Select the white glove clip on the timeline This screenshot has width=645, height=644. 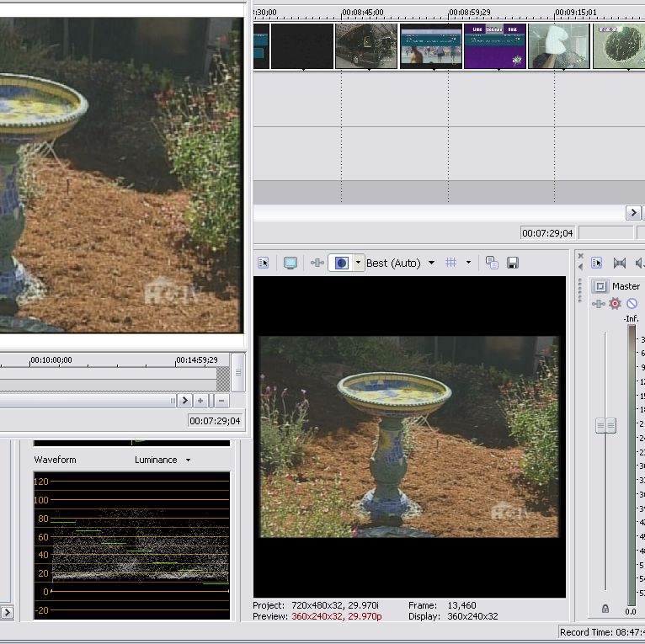pyautogui.click(x=559, y=46)
